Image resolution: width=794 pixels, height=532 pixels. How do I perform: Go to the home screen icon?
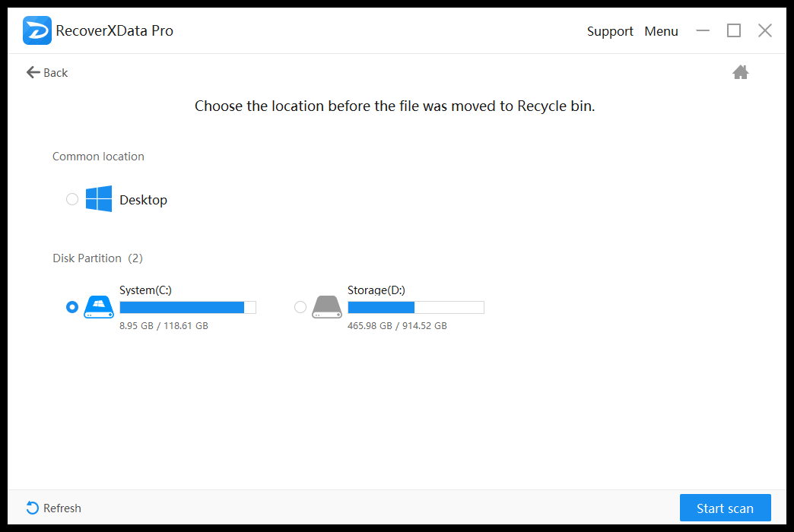740,72
